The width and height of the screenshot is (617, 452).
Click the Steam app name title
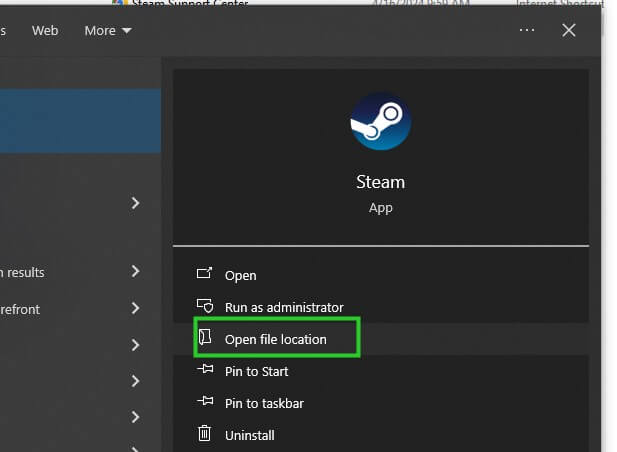[380, 182]
